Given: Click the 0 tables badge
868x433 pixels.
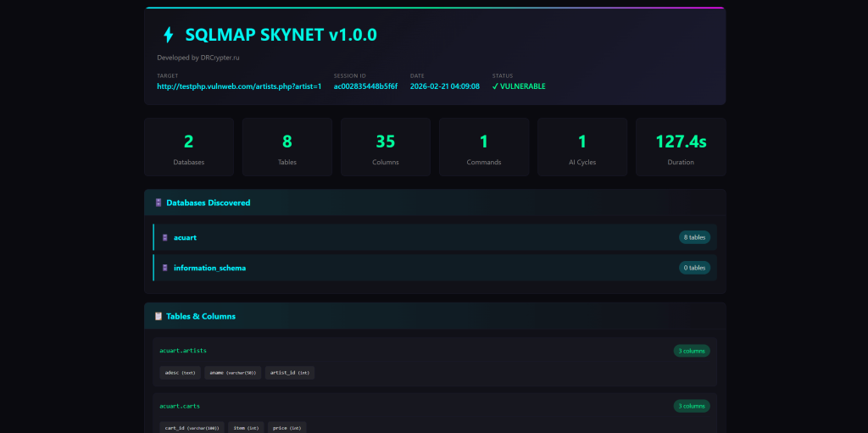Looking at the screenshot, I should tap(693, 268).
